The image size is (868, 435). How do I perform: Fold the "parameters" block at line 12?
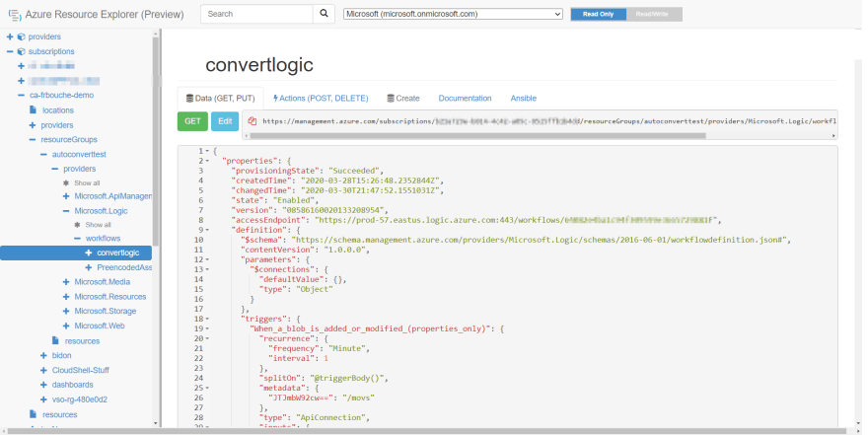point(207,259)
